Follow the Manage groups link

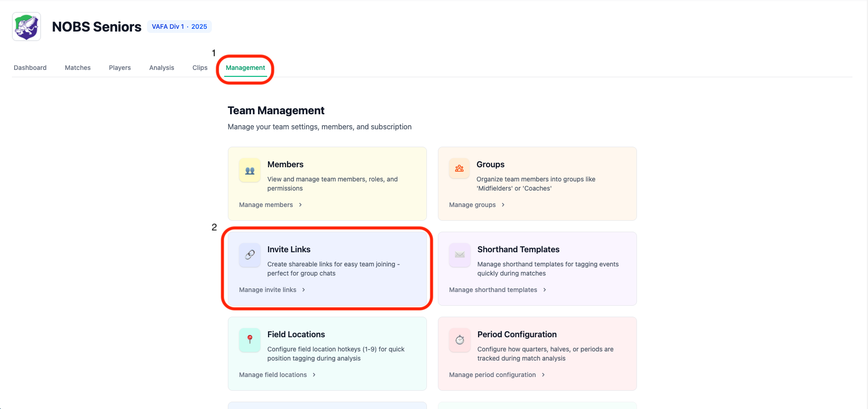[x=473, y=205]
